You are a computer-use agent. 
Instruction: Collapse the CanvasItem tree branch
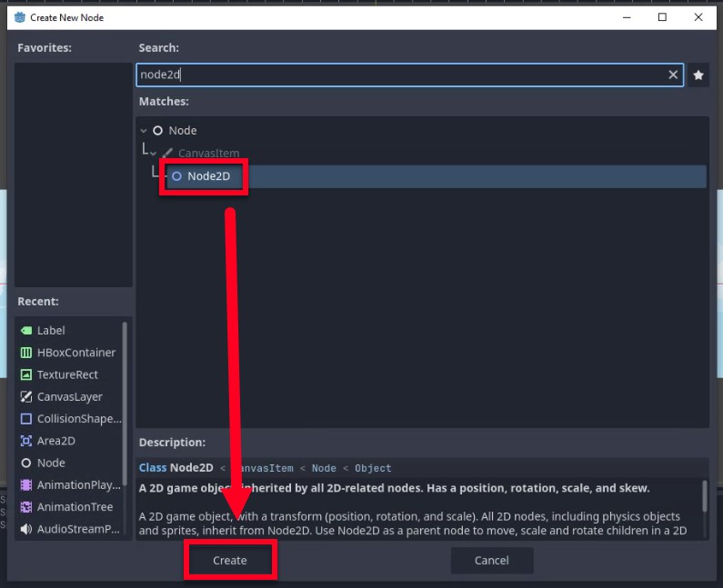click(x=153, y=154)
